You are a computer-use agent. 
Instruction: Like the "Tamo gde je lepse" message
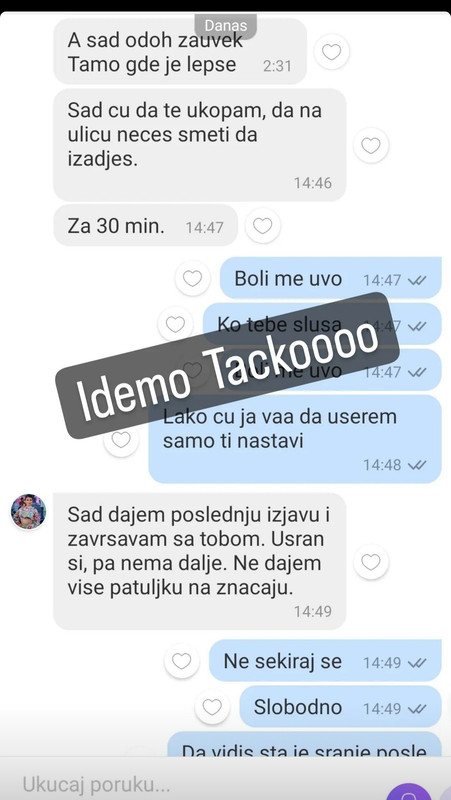point(332,52)
